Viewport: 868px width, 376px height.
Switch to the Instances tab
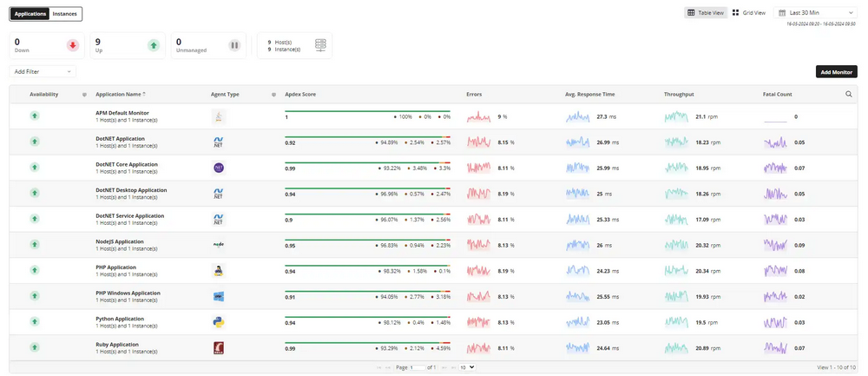point(64,14)
